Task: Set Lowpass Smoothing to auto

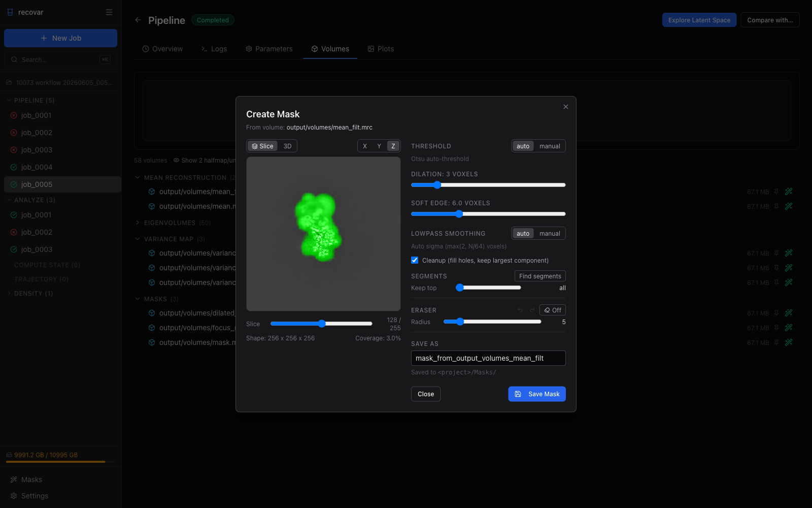Action: [523, 233]
